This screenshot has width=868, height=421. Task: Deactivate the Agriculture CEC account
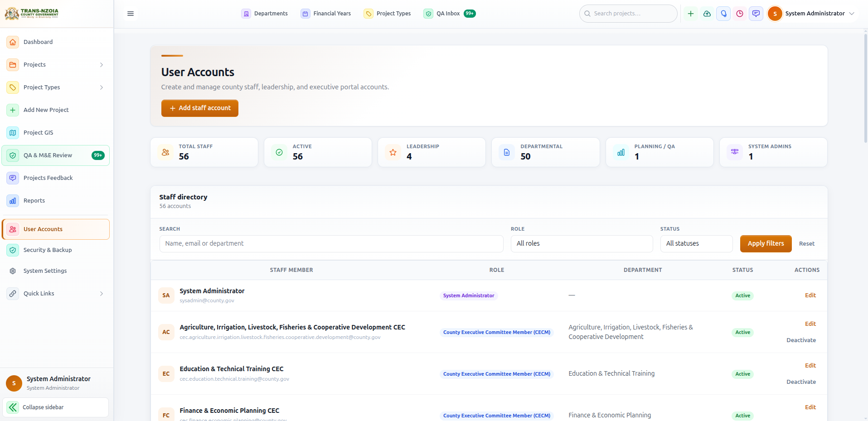(801, 340)
